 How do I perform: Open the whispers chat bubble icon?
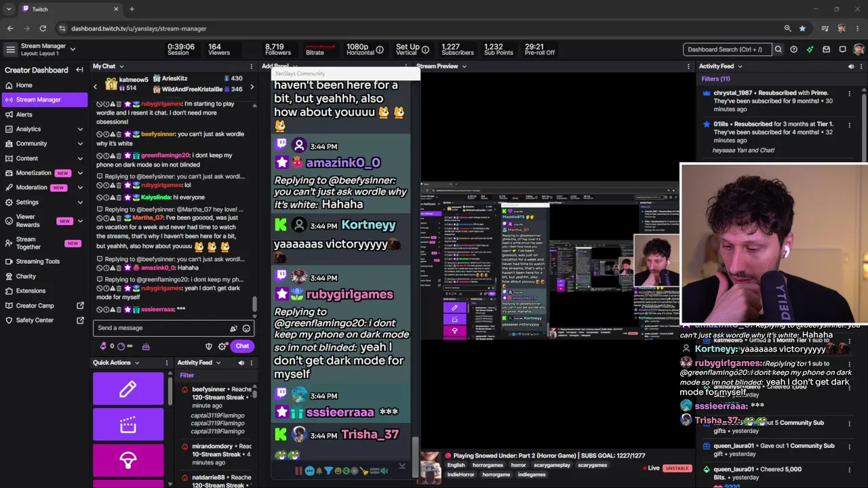[842, 49]
